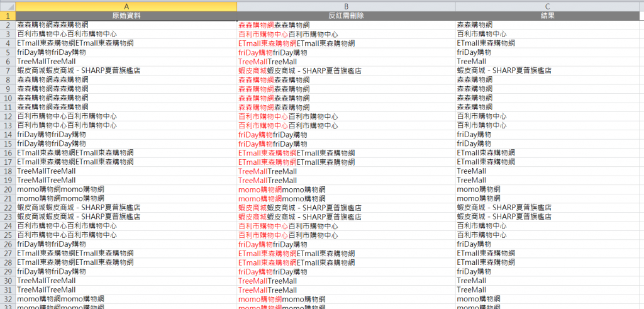Select header cell 結果
The width and height of the screenshot is (644, 309).
tap(548, 16)
